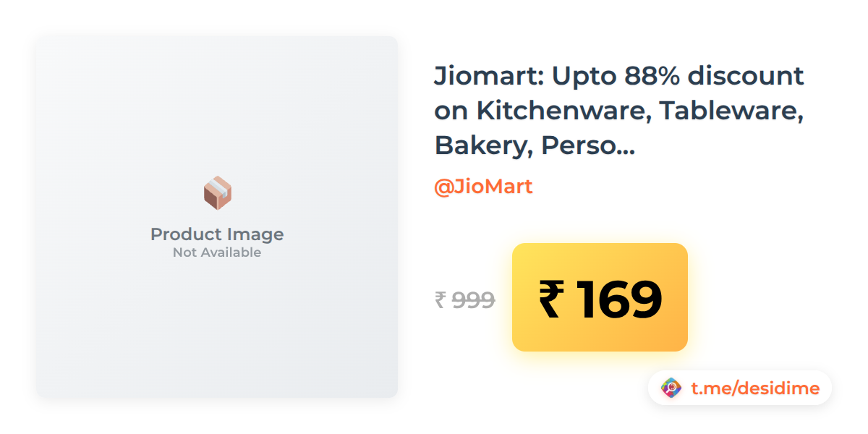Click the grey rupee symbol before 999
The image size is (868, 434).
click(x=440, y=299)
